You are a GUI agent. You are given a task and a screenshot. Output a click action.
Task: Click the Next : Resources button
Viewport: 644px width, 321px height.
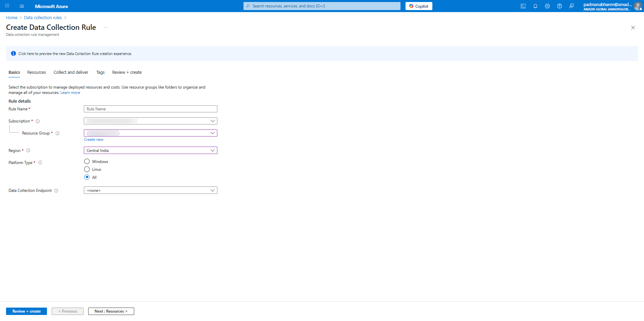coord(111,311)
